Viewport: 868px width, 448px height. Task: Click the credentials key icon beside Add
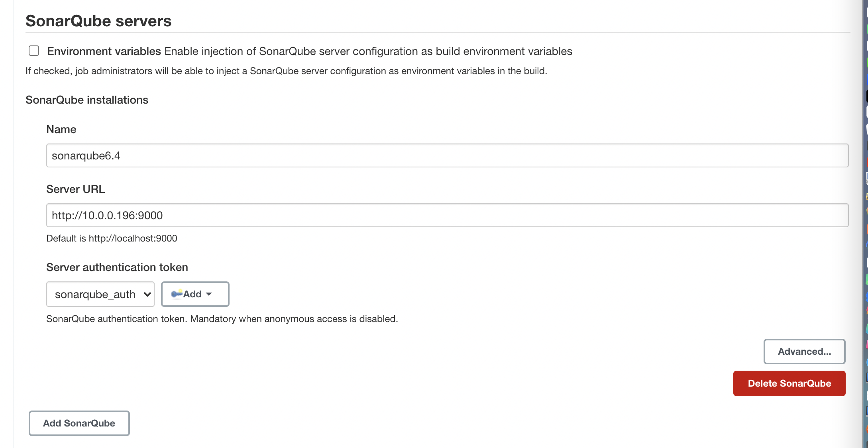tap(177, 294)
